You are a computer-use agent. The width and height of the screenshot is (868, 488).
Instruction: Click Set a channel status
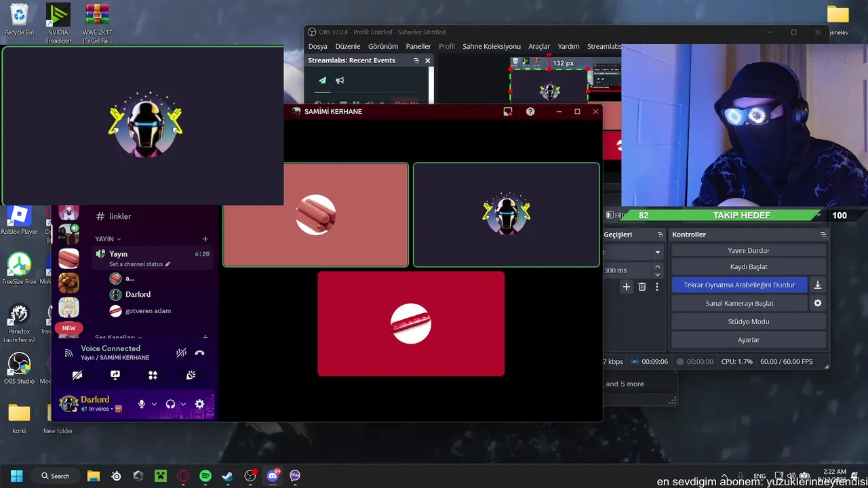(x=140, y=264)
